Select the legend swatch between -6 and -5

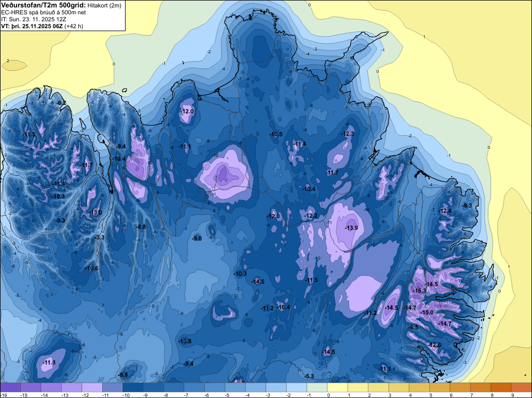215,387
